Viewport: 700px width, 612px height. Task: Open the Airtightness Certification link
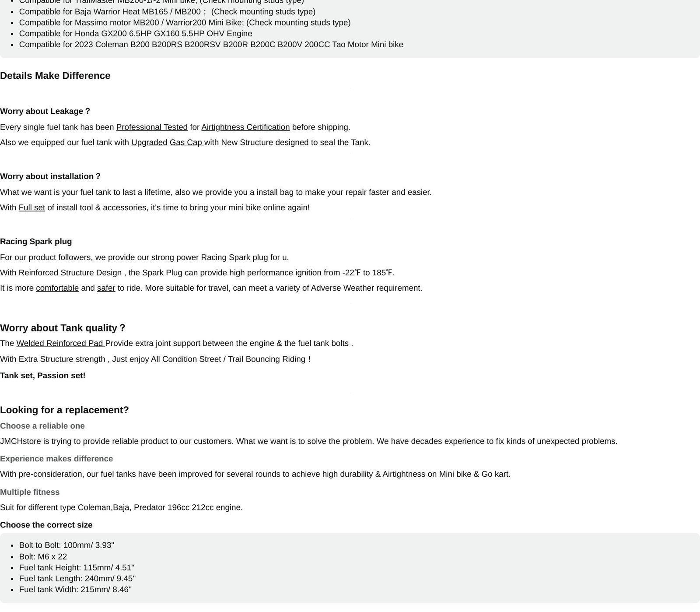(x=245, y=127)
